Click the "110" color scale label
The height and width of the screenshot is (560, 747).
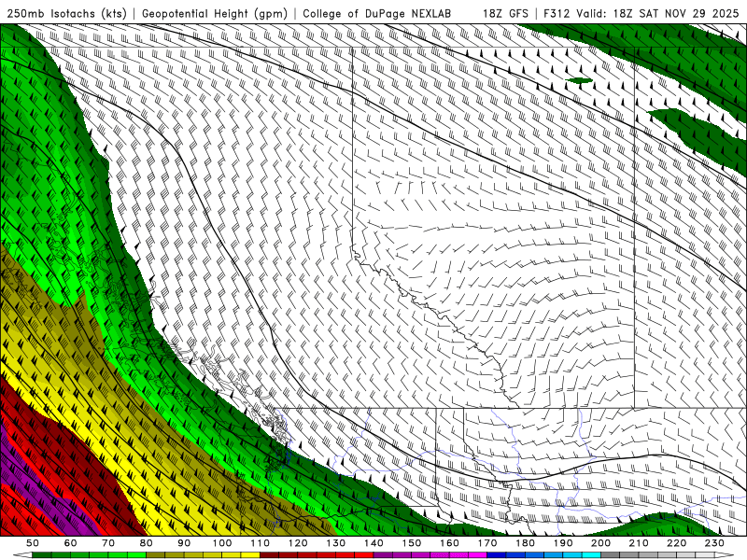tap(260, 543)
